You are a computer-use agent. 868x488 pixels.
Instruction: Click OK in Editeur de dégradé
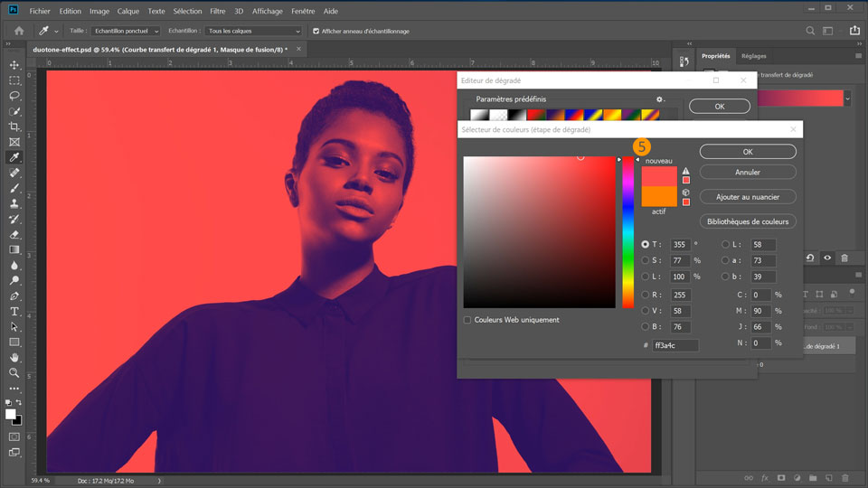click(720, 107)
